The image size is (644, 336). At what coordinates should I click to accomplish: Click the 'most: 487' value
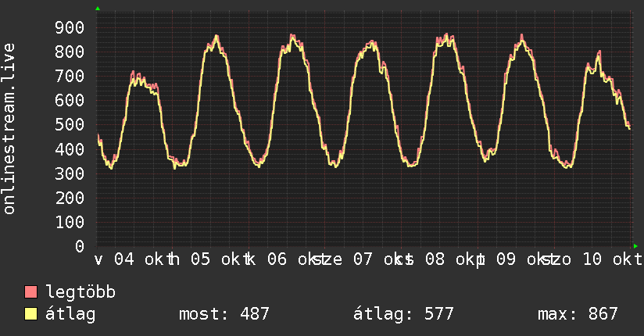click(x=224, y=314)
